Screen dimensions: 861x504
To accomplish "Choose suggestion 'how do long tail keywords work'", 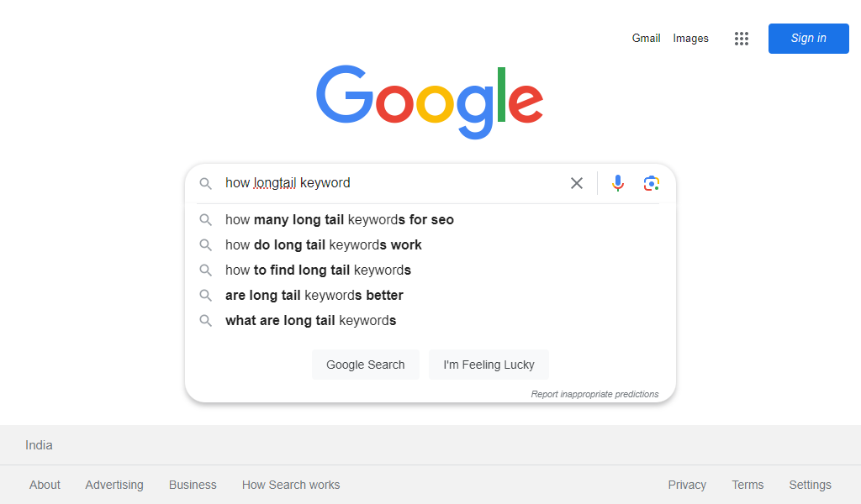I will (324, 245).
